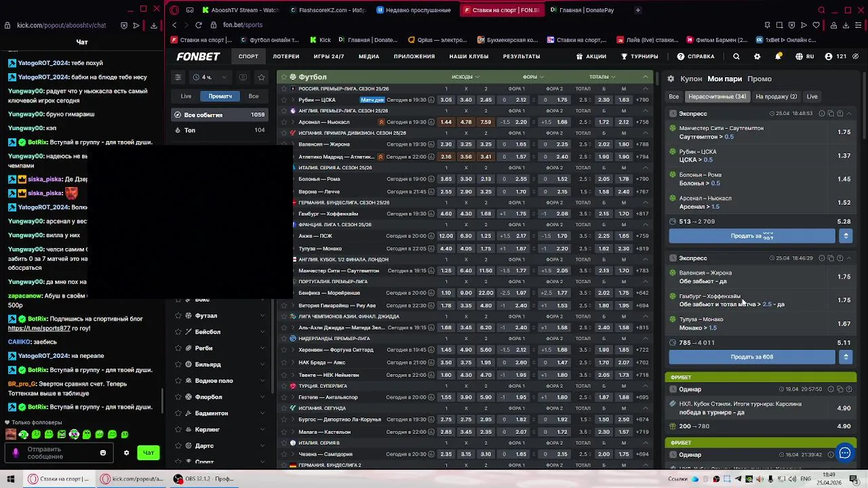Screen dimensions: 868x488
Task: Switch to the Промо tab
Action: click(759, 79)
